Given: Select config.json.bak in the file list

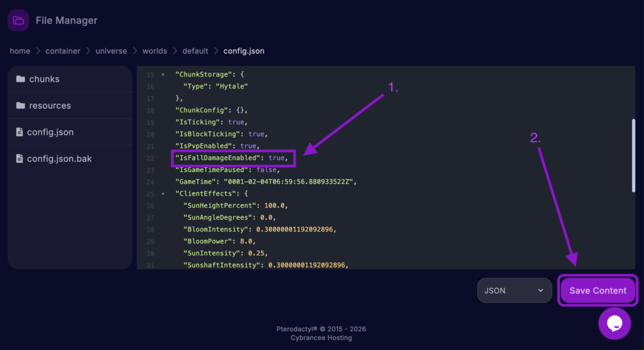Looking at the screenshot, I should pyautogui.click(x=59, y=158).
